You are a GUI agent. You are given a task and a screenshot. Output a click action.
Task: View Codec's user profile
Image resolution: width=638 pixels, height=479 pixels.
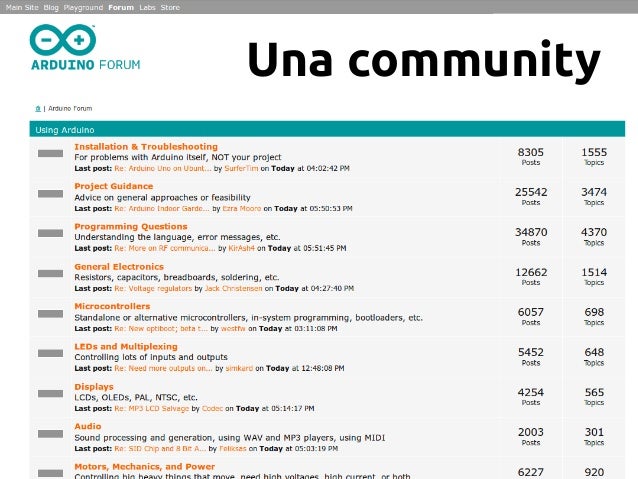coord(212,409)
